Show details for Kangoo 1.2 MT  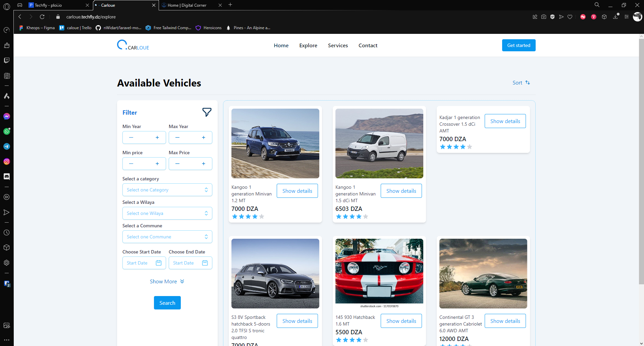(x=297, y=191)
